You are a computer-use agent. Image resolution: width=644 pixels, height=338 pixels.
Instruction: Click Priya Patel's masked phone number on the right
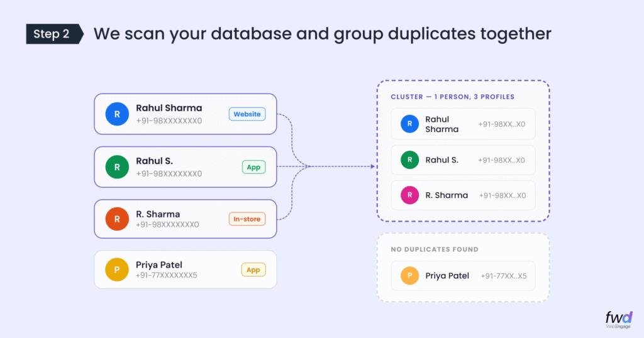tap(504, 276)
